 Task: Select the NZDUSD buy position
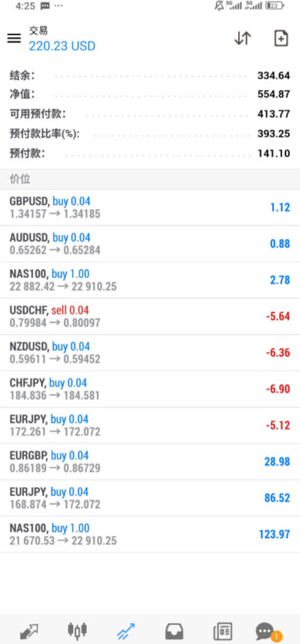(x=150, y=353)
